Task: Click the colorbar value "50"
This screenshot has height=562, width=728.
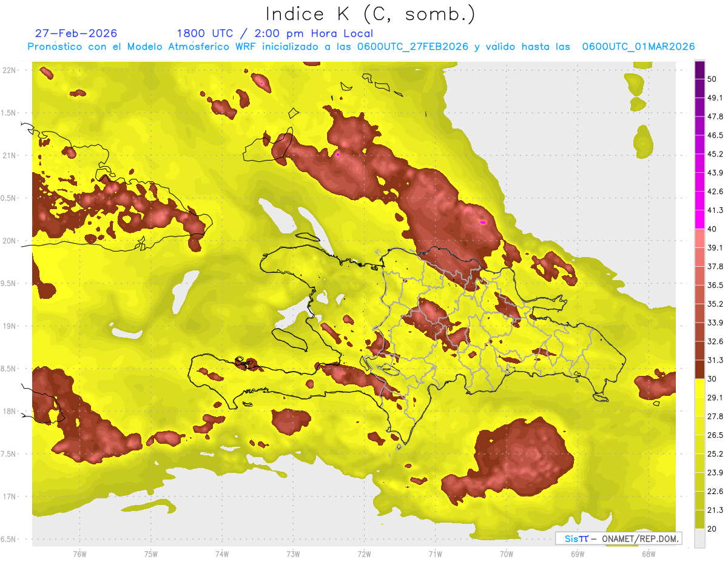Action: [x=712, y=79]
